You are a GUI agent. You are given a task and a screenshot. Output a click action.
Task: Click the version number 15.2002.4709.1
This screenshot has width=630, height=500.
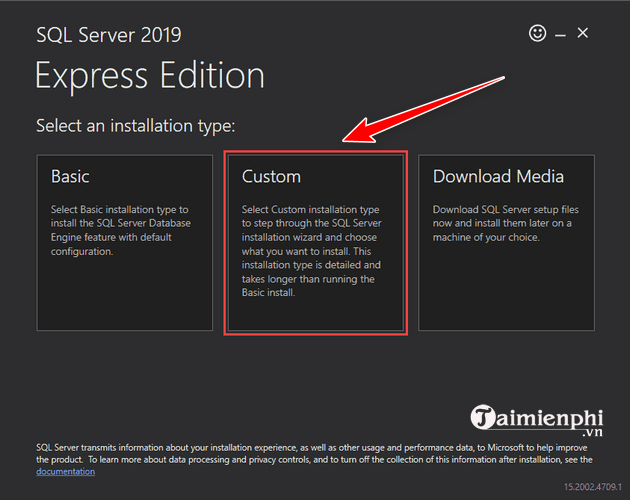[593, 487]
